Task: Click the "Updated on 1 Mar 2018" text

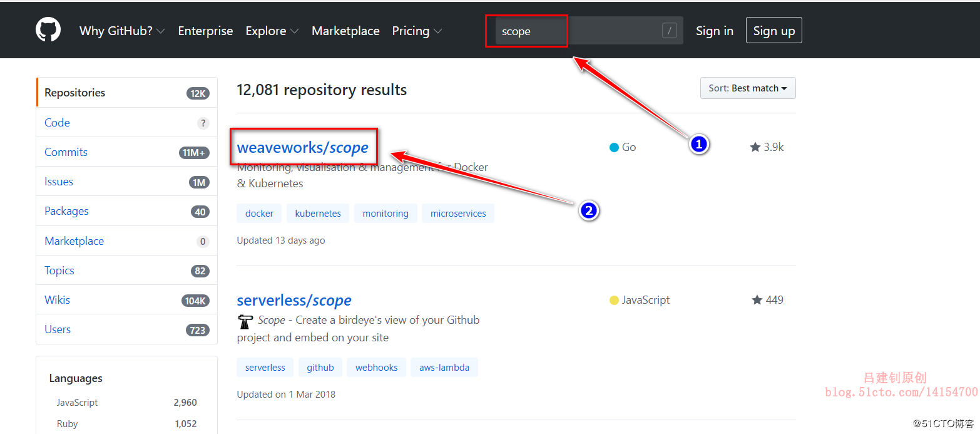Action: click(x=286, y=395)
